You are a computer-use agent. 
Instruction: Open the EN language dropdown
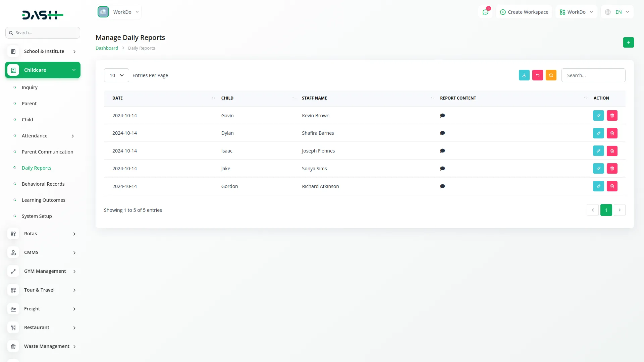[x=618, y=12]
